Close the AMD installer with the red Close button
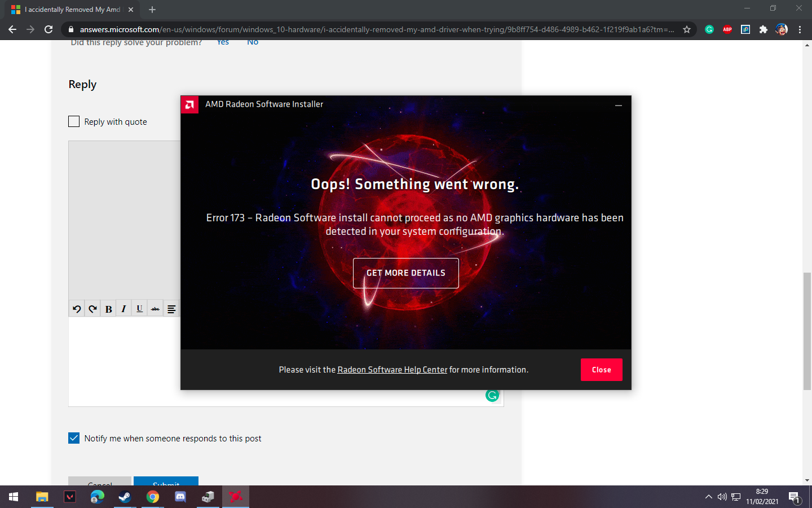This screenshot has width=812, height=508. point(602,370)
